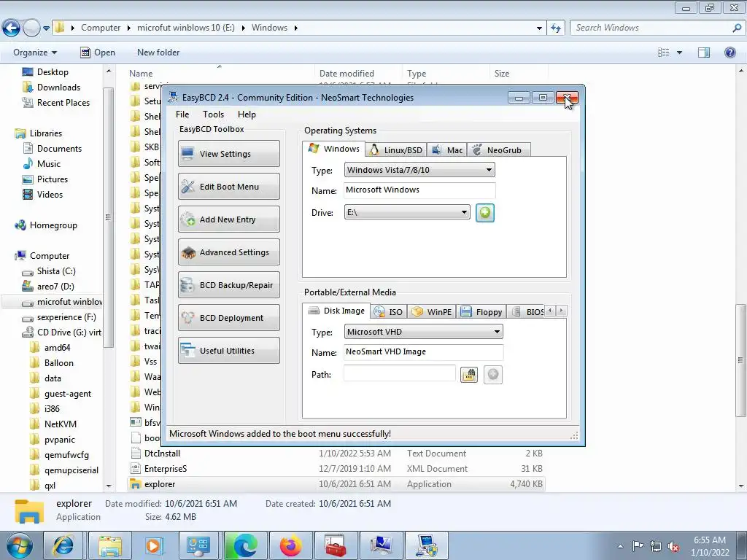Open the NetKVM folder in the tree
The width and height of the screenshot is (747, 560).
pyautogui.click(x=60, y=424)
